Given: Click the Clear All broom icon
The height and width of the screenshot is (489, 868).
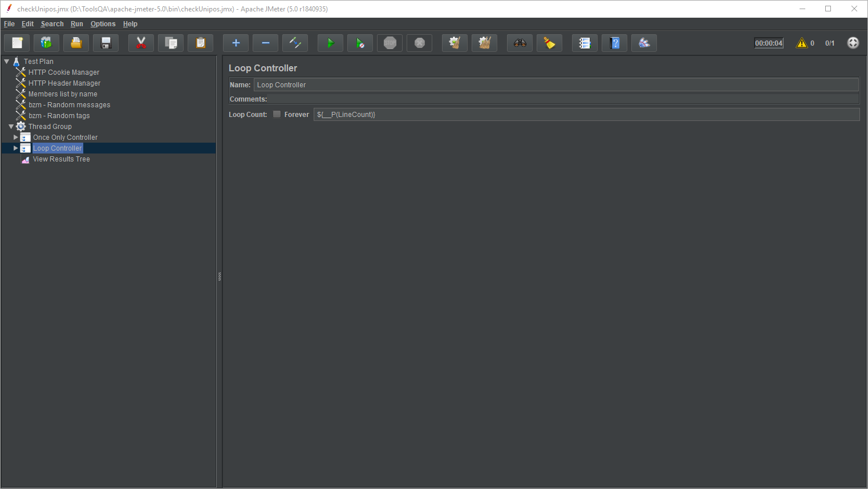Looking at the screenshot, I should [x=484, y=43].
